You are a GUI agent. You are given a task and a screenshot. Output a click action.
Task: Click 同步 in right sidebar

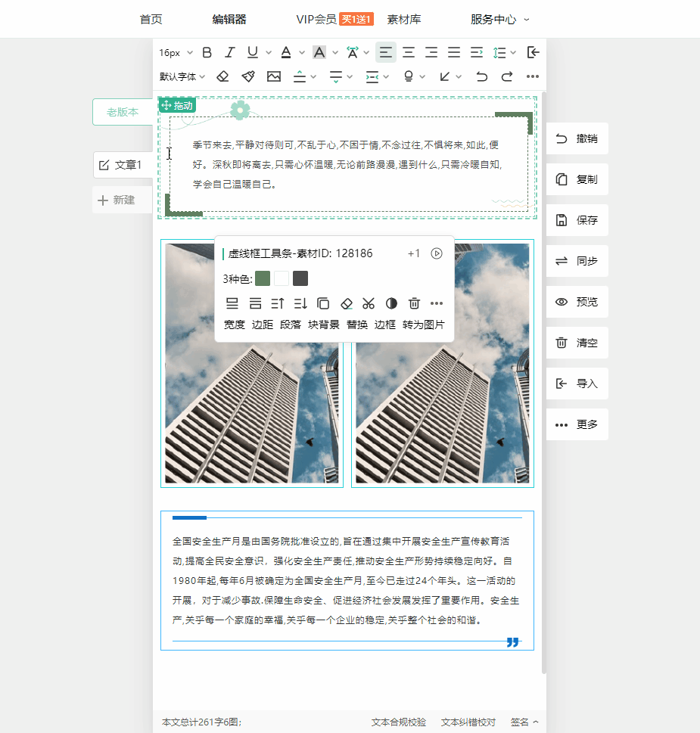(x=577, y=261)
